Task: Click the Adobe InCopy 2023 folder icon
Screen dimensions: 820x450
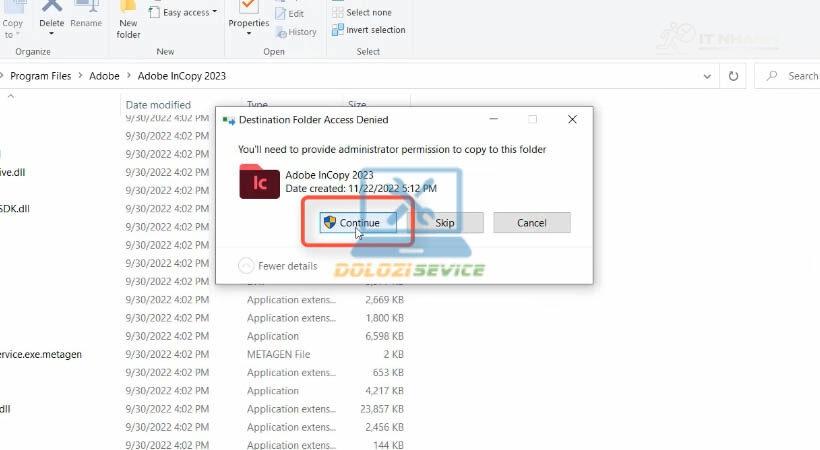Action: pyautogui.click(x=259, y=182)
